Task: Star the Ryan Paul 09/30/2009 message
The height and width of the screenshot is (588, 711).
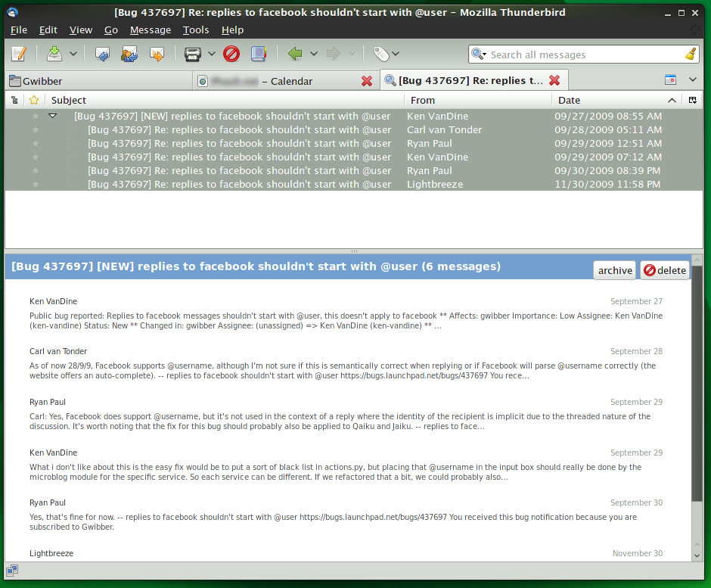Action: [36, 170]
